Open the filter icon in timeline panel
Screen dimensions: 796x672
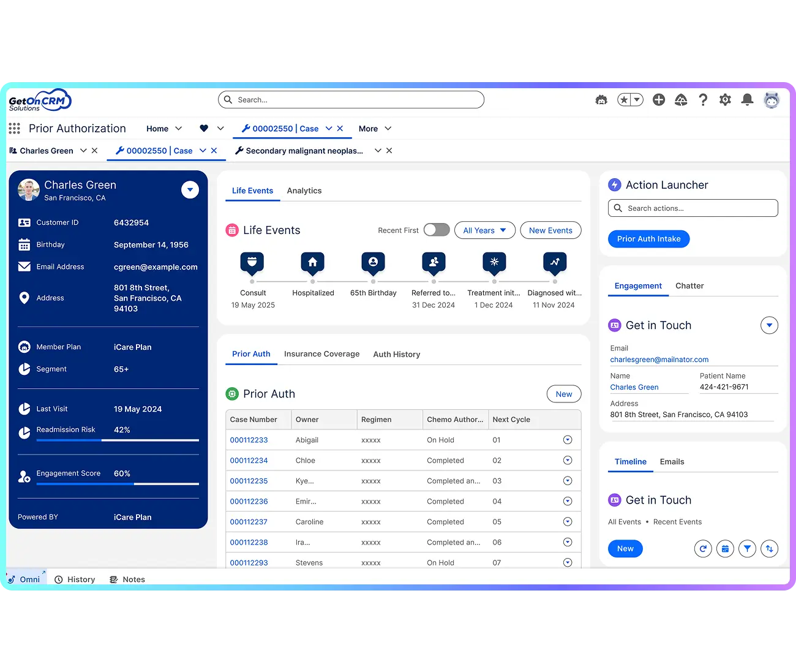[x=747, y=549]
